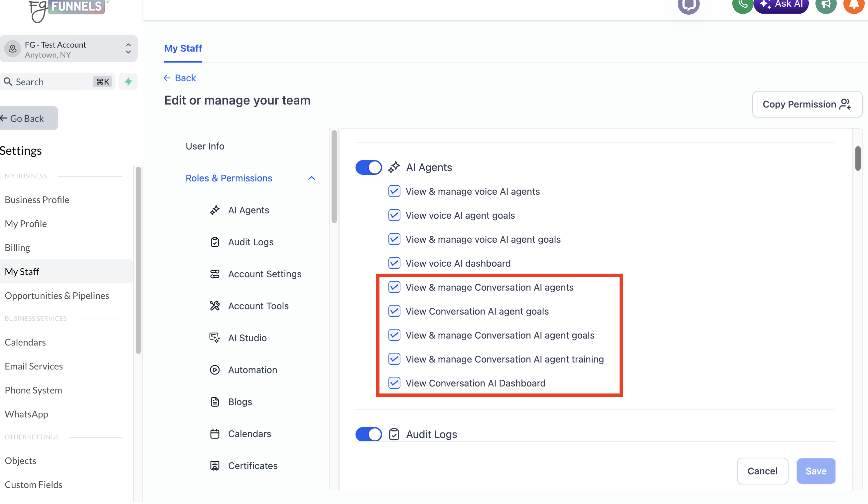This screenshot has width=868, height=504.
Task: Click the Back arrow icon
Action: point(167,78)
